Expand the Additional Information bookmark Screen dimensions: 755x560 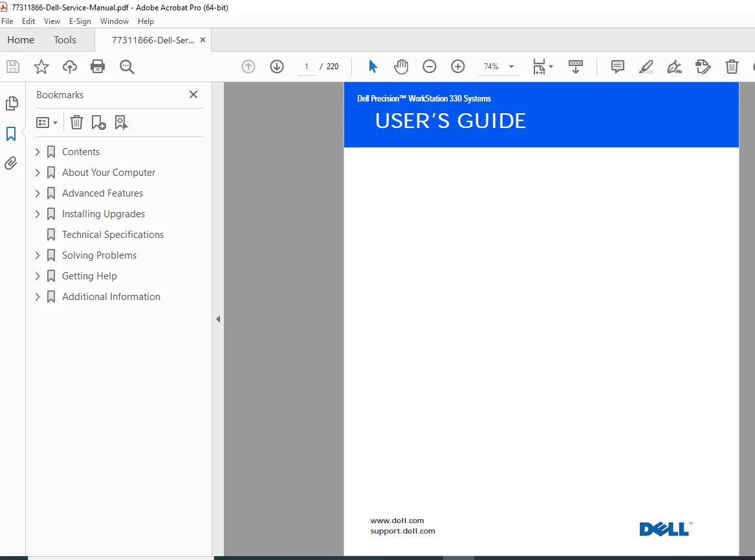click(38, 297)
